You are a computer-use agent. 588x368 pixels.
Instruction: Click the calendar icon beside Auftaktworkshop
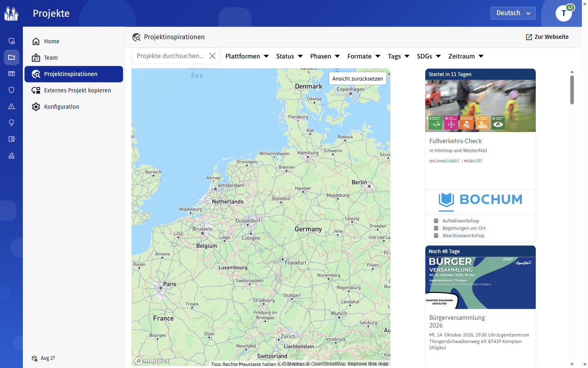[436, 221]
